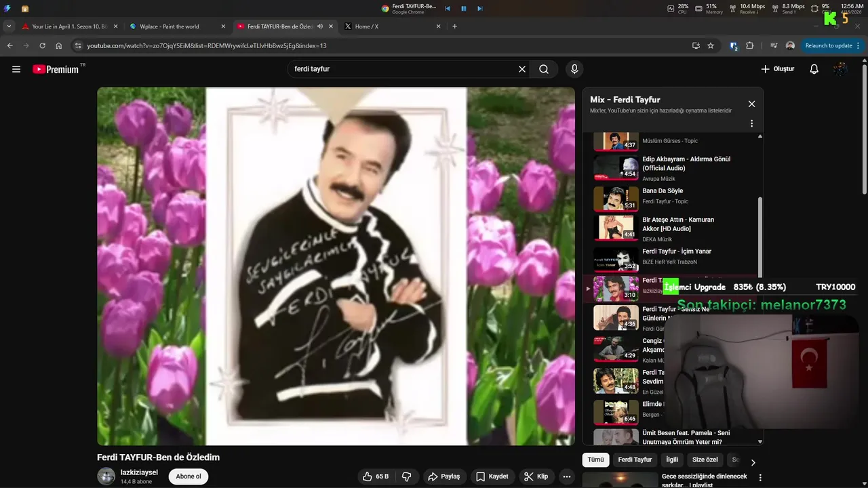Open the YouTube account avatar menu

(840, 69)
